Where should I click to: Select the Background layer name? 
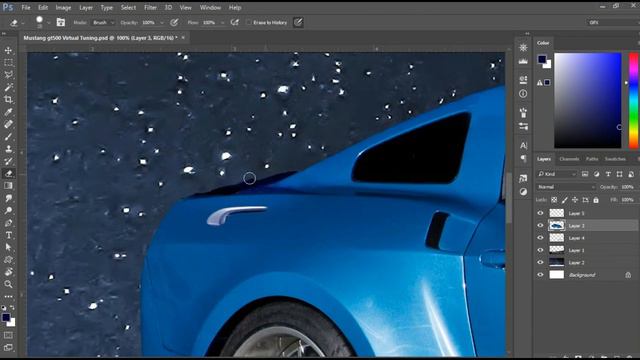(x=582, y=275)
